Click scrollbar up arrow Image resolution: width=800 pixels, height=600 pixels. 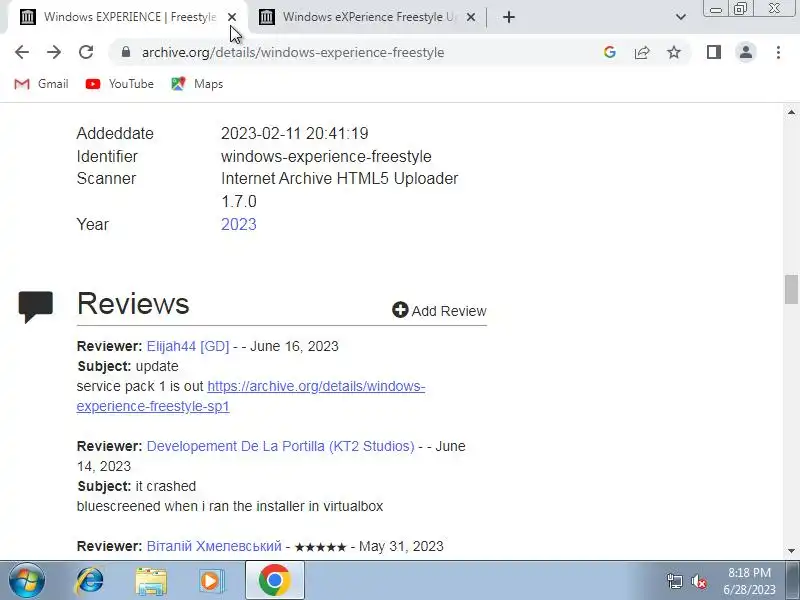(791, 112)
